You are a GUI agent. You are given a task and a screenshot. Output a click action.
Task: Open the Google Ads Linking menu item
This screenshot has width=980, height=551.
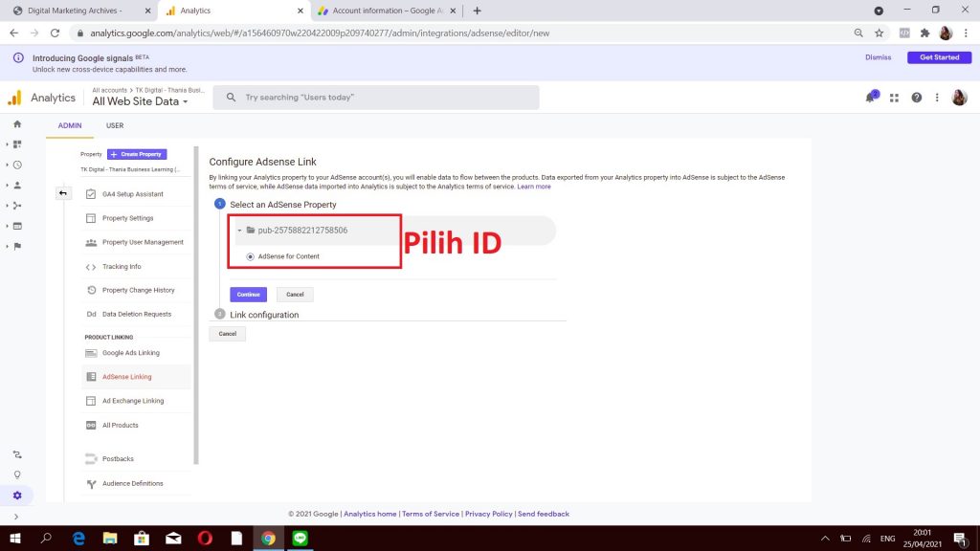pos(130,353)
